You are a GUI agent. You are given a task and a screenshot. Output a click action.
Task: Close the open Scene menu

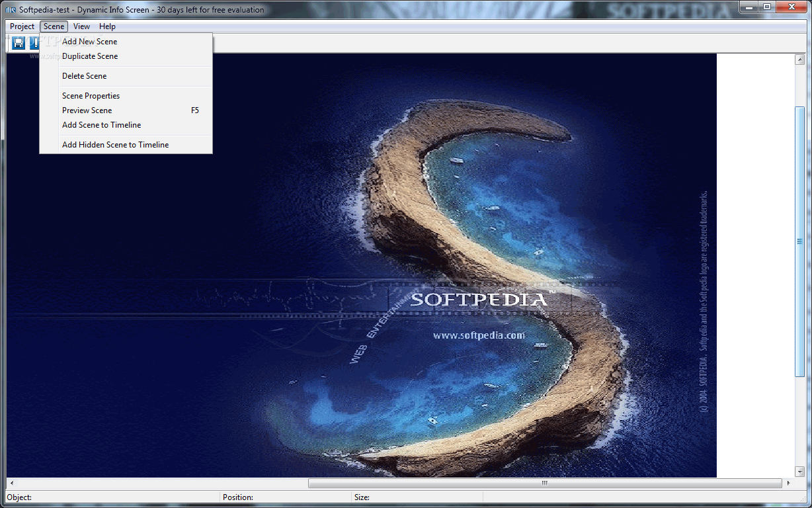click(x=54, y=26)
